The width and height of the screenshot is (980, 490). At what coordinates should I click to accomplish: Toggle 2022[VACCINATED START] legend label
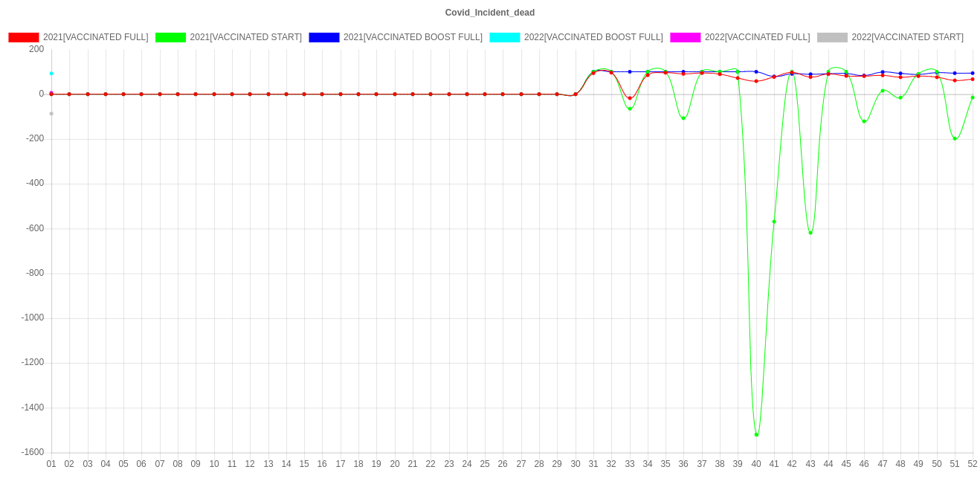(x=907, y=37)
